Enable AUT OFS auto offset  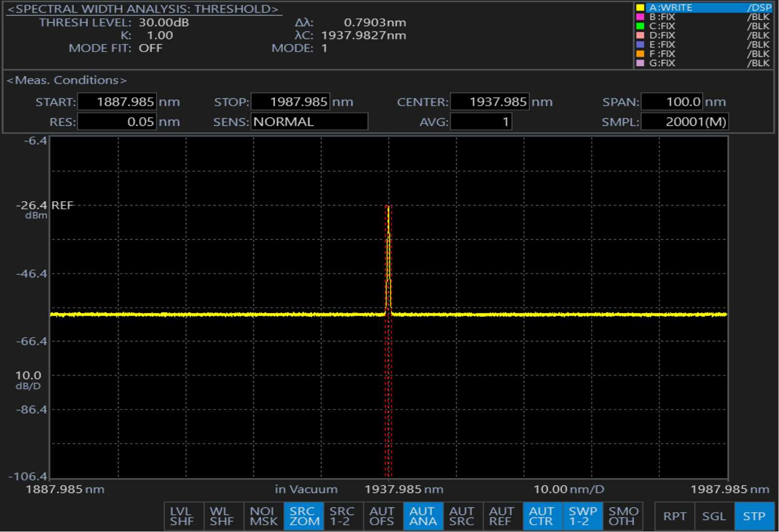382,516
